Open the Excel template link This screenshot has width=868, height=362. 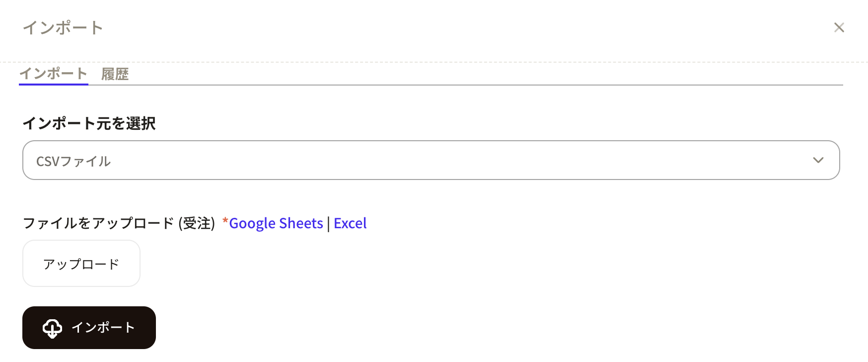pos(350,223)
